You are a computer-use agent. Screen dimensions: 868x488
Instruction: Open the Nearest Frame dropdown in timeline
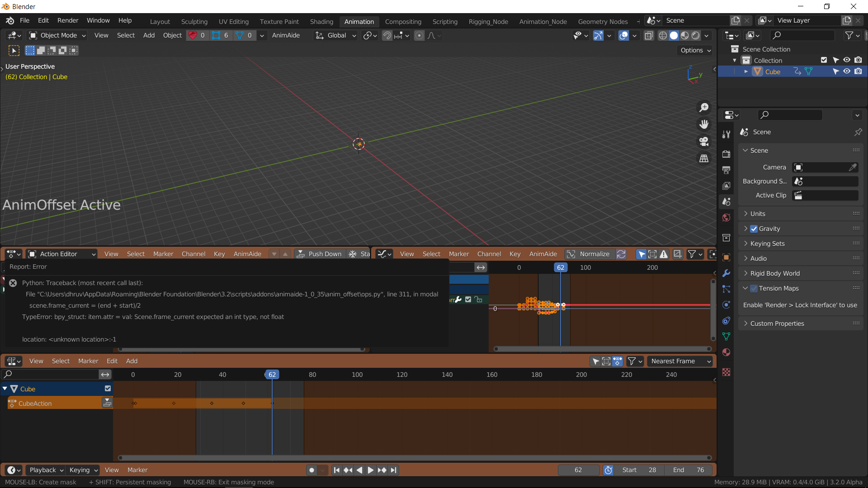679,361
